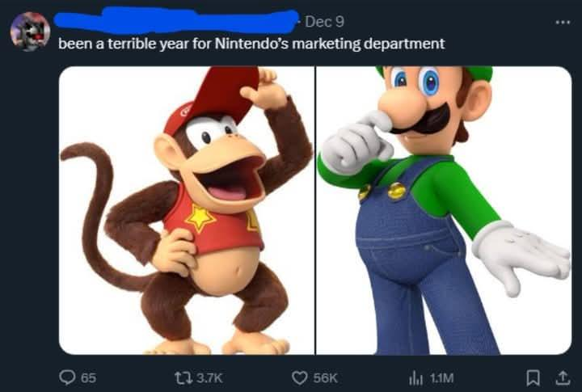Expand the Luigi image
The image size is (582, 392).
[444, 210]
